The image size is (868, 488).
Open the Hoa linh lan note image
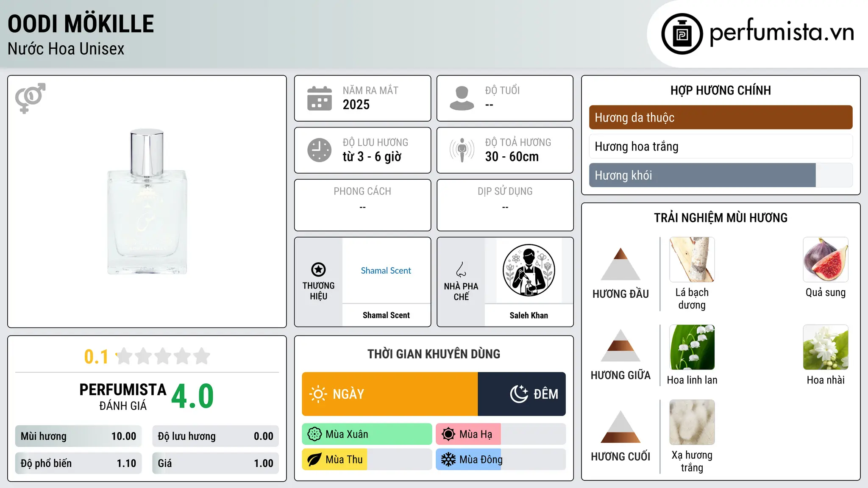pos(692,347)
